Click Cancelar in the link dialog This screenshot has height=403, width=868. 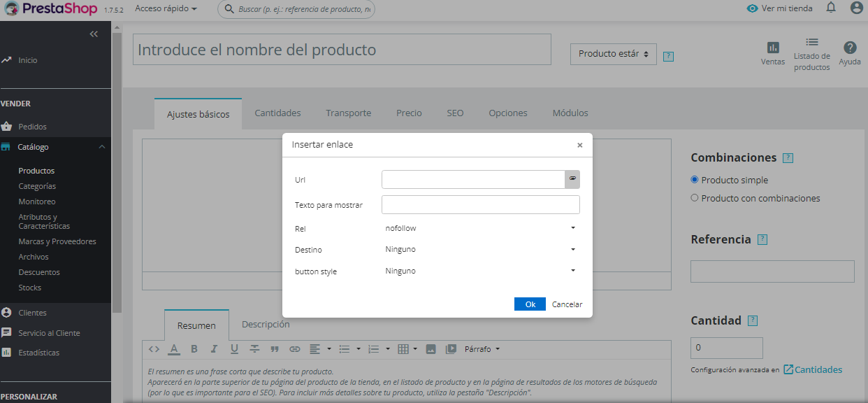(x=567, y=304)
